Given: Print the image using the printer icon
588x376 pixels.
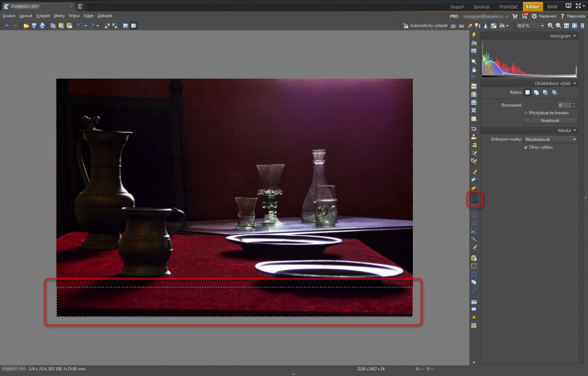Looking at the screenshot, I should (42, 25).
